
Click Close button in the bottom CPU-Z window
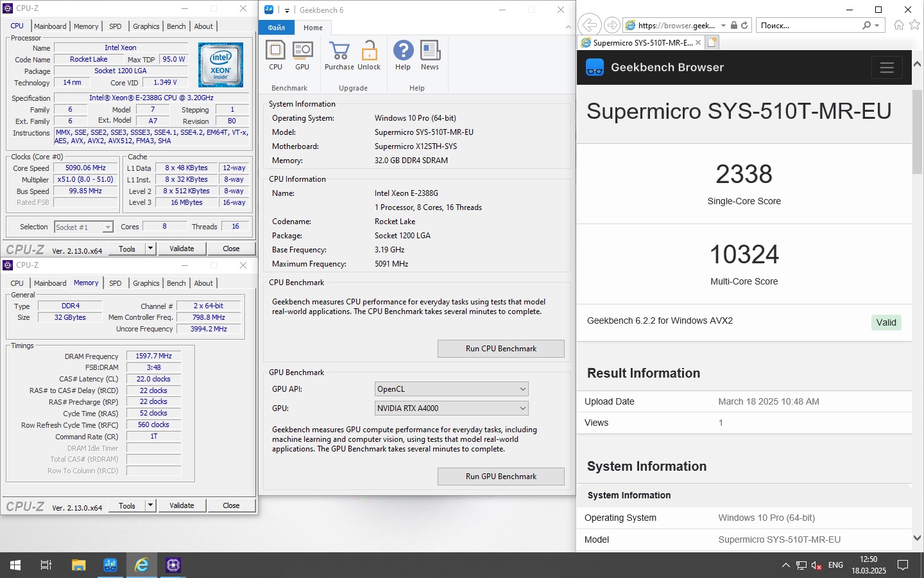pyautogui.click(x=231, y=505)
